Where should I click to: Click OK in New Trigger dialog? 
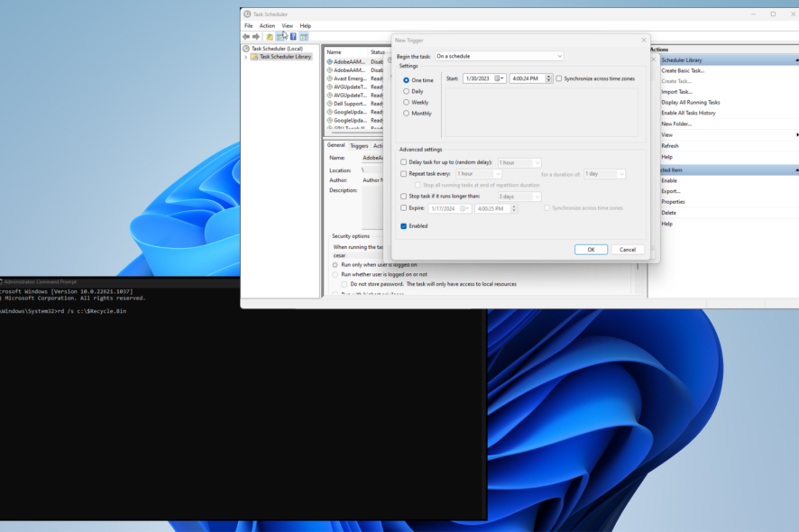point(591,250)
